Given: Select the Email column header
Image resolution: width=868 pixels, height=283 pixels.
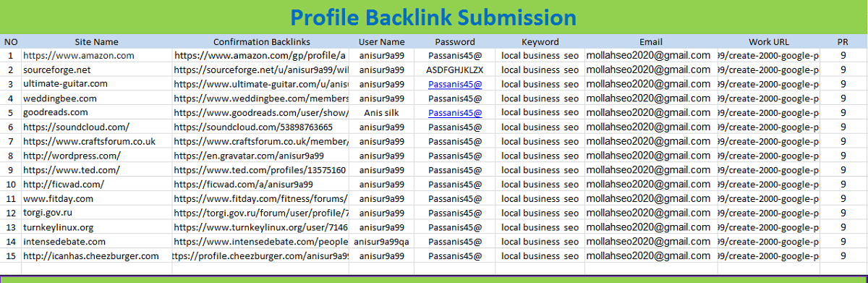Looking at the screenshot, I should (x=650, y=42).
